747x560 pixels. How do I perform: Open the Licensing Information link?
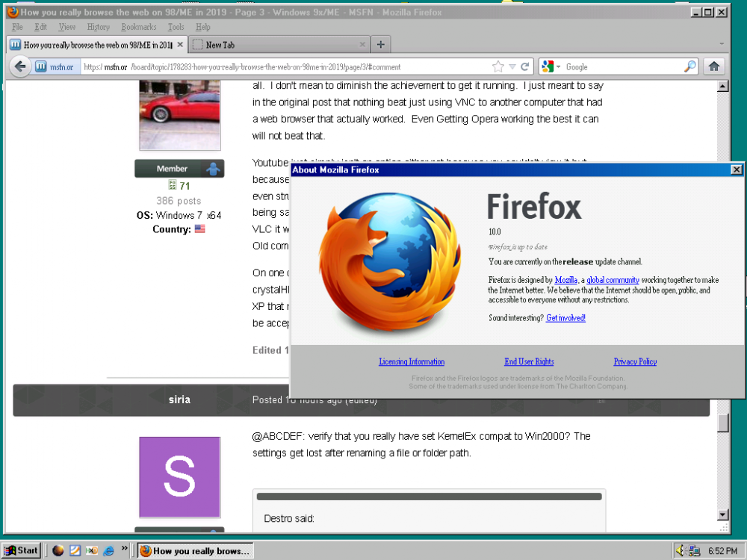pos(411,361)
